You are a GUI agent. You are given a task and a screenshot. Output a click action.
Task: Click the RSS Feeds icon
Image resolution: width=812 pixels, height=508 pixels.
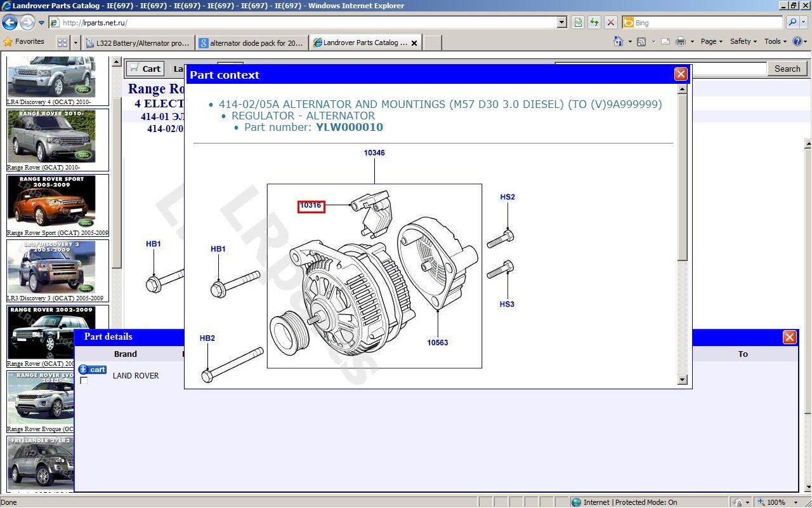click(x=641, y=41)
